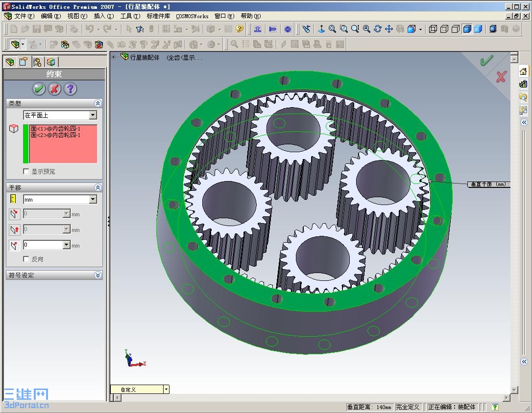
Task: Open the undo history dropdown arrow
Action: (98, 29)
